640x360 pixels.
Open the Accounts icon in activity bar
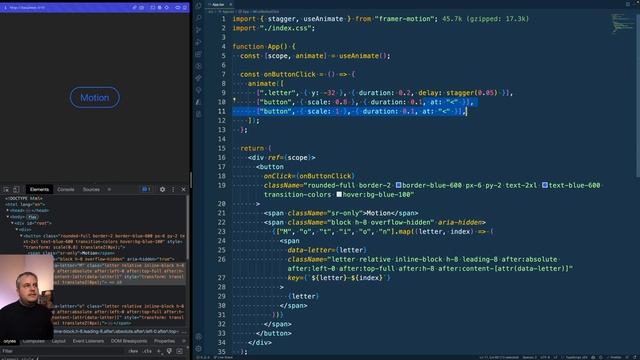[x=199, y=337]
